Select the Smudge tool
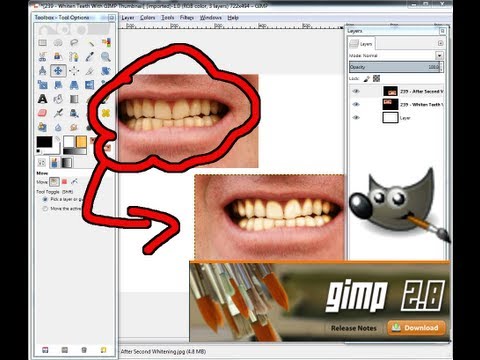This screenshot has width=480, height=360. tap(74, 127)
